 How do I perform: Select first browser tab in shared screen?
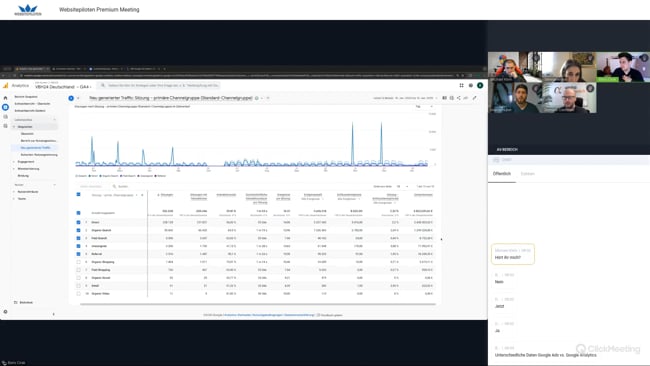(x=32, y=69)
